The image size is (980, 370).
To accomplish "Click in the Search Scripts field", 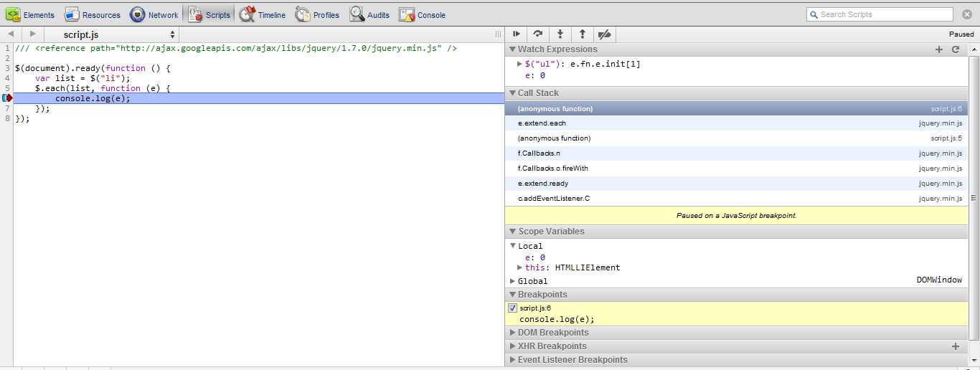I will pyautogui.click(x=880, y=14).
